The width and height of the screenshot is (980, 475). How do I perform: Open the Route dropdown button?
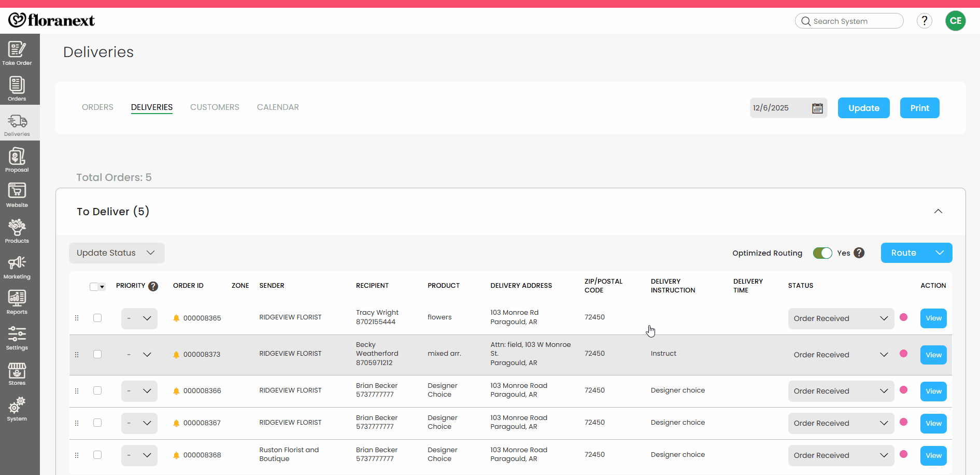tap(916, 253)
